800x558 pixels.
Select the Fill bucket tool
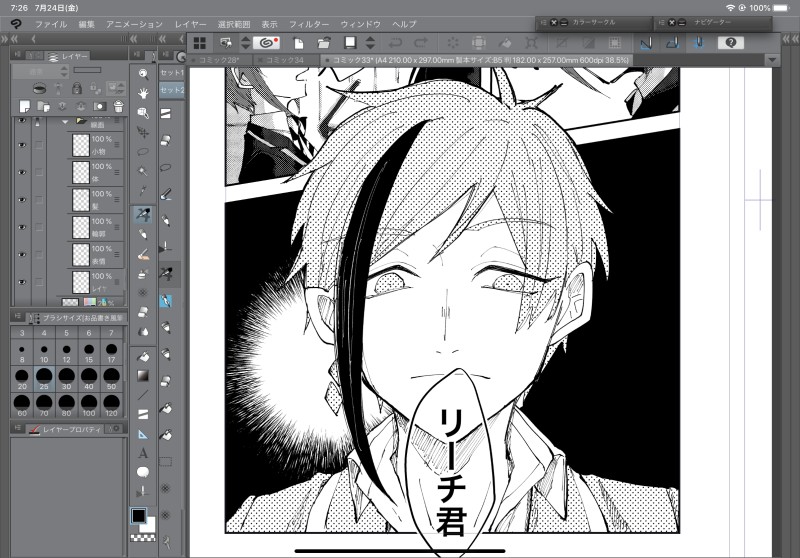143,356
